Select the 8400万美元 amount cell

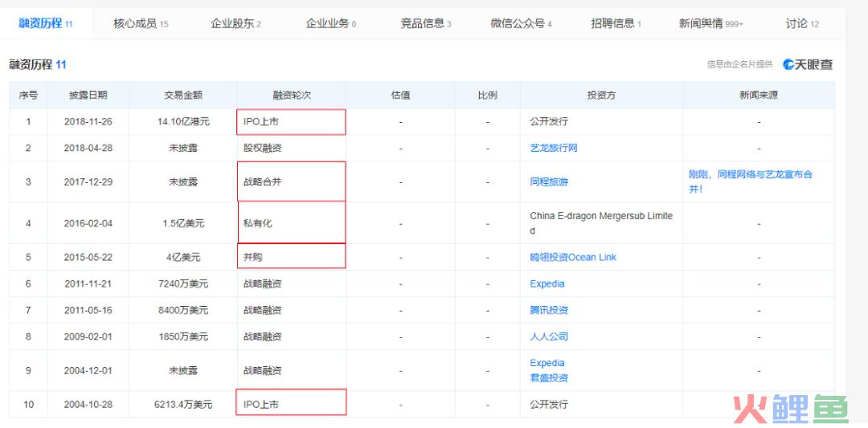tap(183, 310)
